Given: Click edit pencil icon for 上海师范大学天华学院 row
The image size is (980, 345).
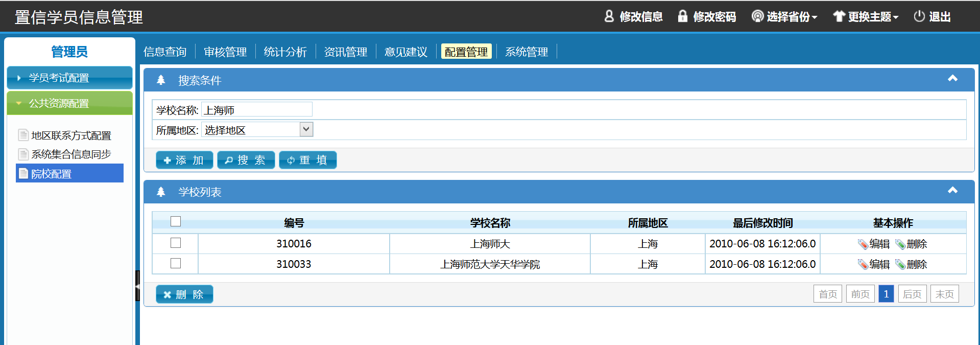Looking at the screenshot, I should click(863, 264).
